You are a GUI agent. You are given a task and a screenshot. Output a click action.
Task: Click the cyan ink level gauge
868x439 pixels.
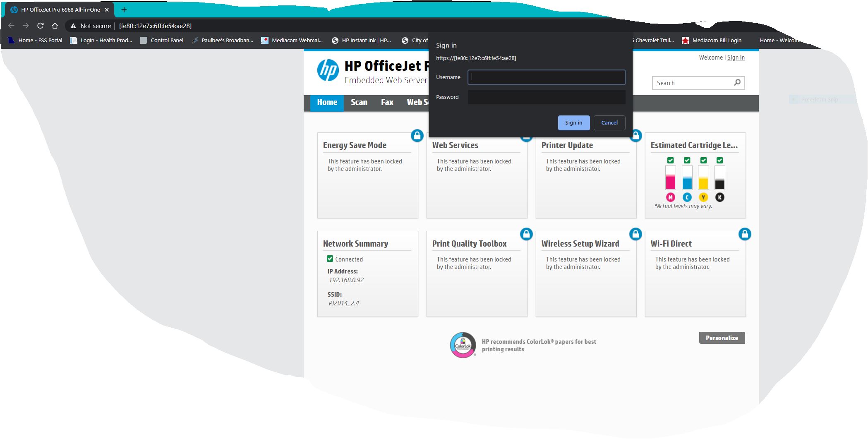point(687,178)
